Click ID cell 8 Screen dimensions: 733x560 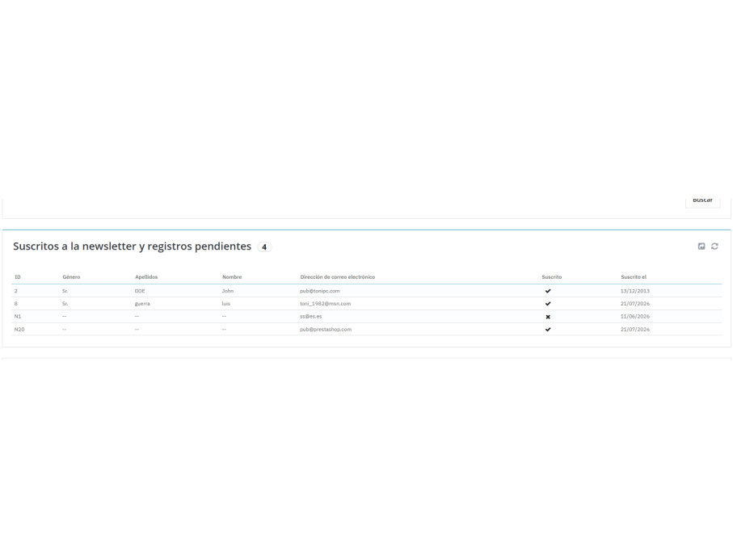pos(16,303)
